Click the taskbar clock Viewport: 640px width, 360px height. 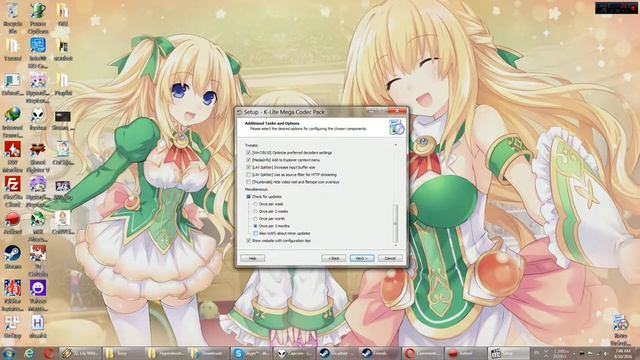[622, 353]
